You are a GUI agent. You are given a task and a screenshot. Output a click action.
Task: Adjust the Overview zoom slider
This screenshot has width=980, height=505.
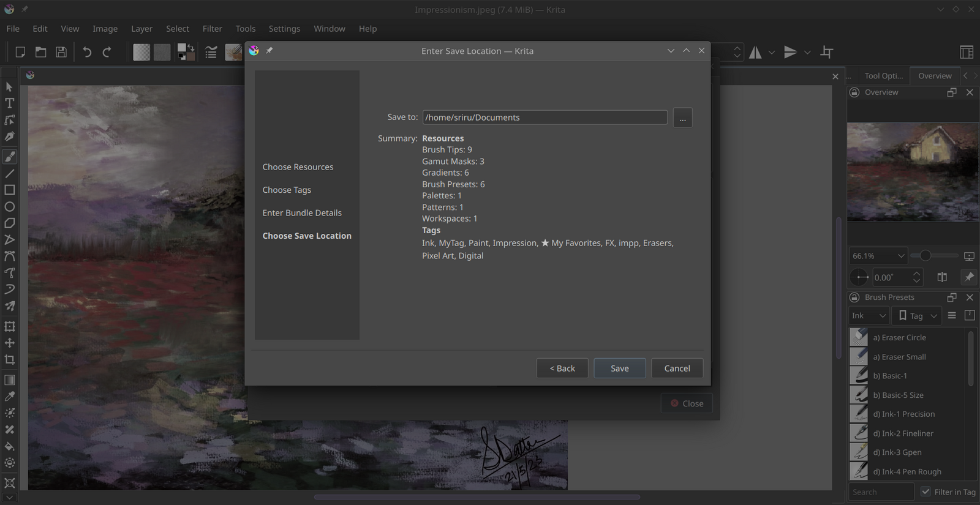(x=925, y=256)
